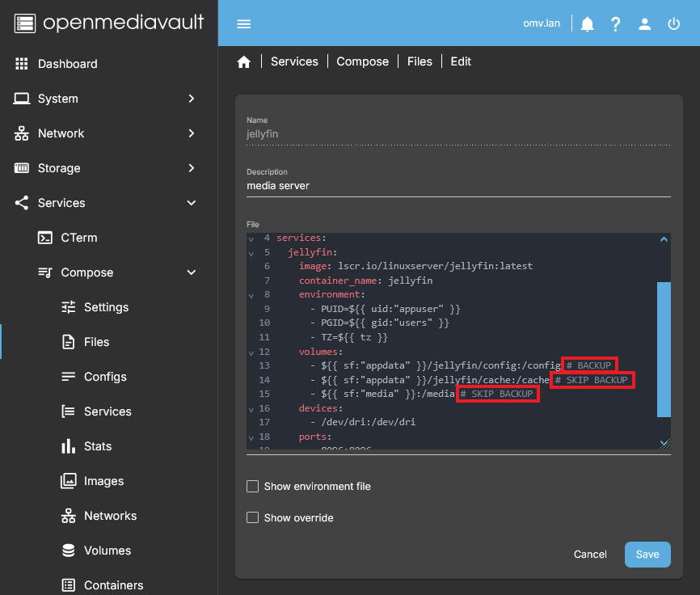Screen dimensions: 700x595
Task: Go to home via breadcrumb house icon
Action: point(244,62)
